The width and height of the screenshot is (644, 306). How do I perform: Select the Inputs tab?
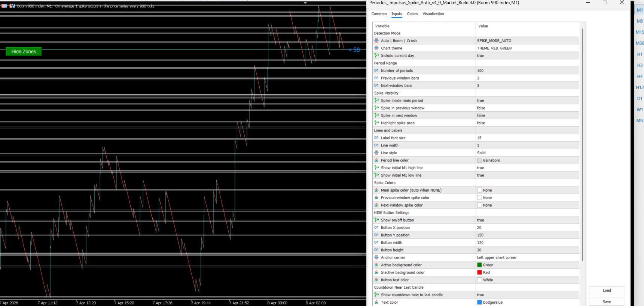pos(397,14)
